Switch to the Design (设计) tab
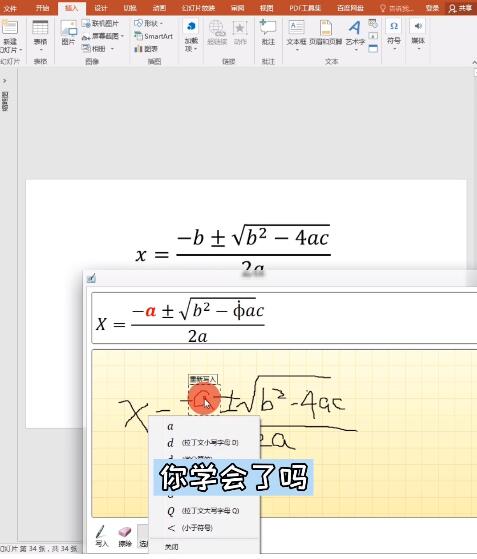 coord(101,8)
